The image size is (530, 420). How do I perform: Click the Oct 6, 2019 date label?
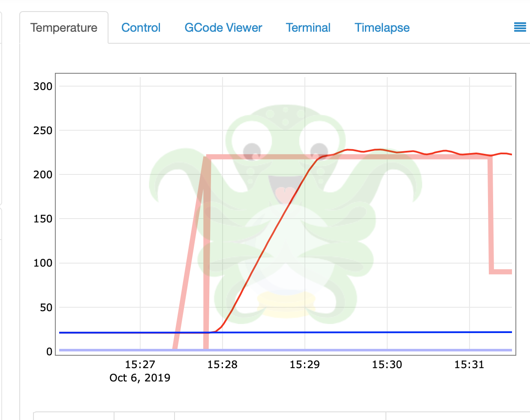point(140,378)
